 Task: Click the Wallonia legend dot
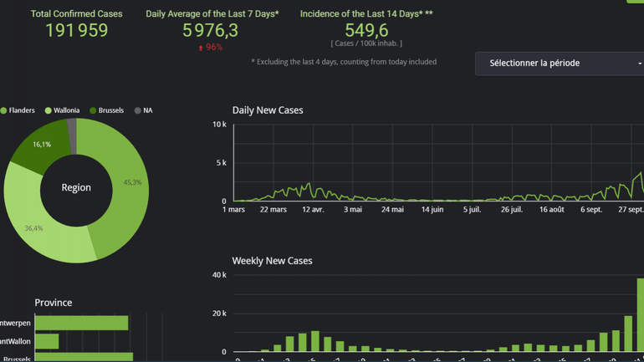[x=49, y=110]
